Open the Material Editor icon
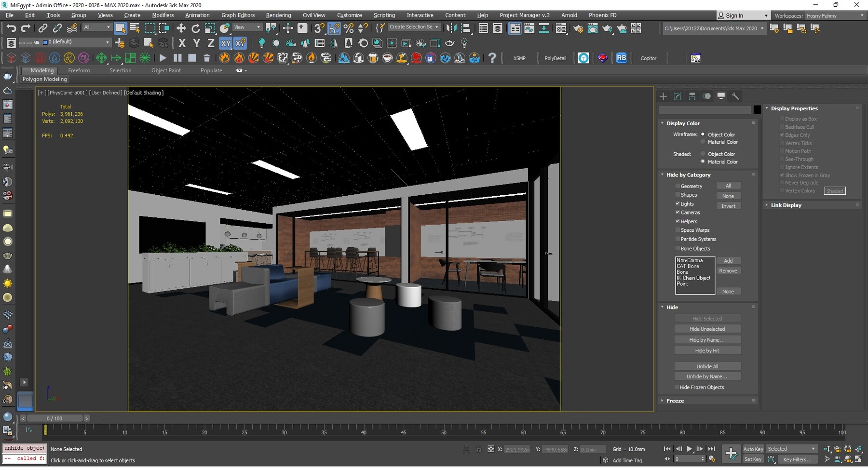This screenshot has height=470, width=868. (x=561, y=28)
